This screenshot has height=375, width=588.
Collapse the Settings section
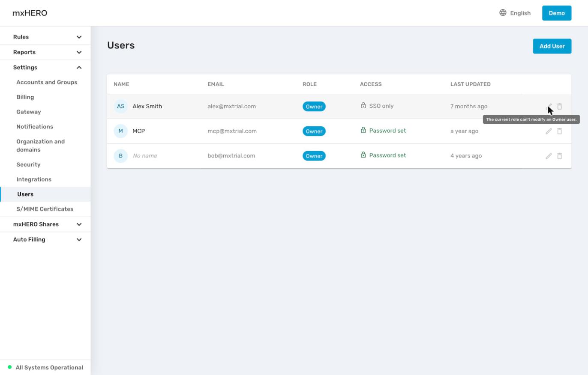coord(45,68)
